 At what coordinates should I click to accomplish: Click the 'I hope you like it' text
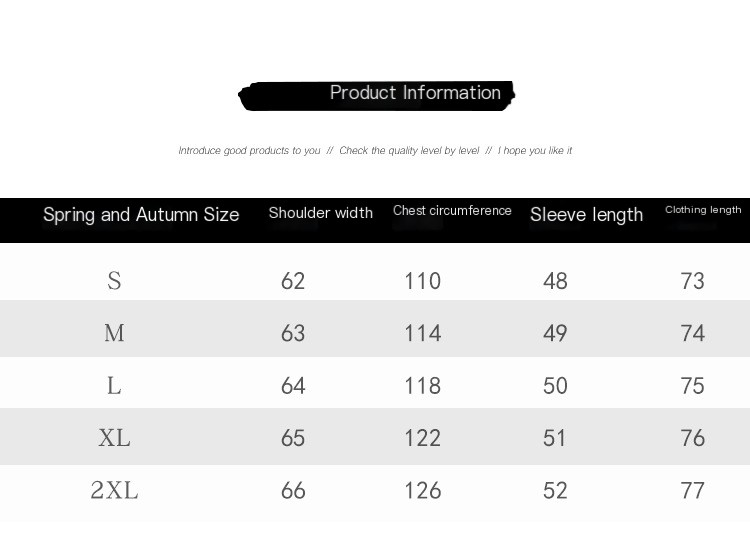pos(535,151)
